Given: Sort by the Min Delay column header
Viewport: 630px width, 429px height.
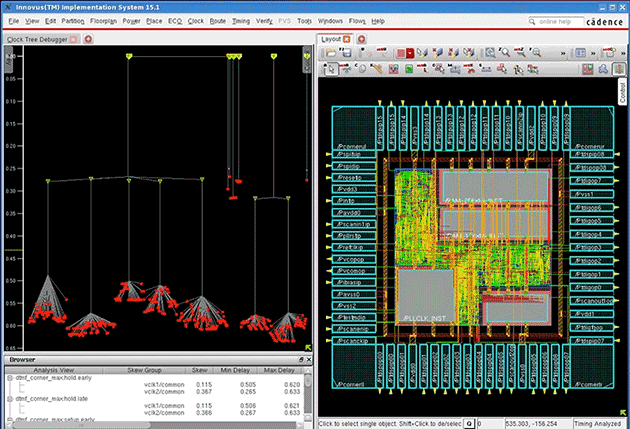Looking at the screenshot, I should [x=235, y=370].
